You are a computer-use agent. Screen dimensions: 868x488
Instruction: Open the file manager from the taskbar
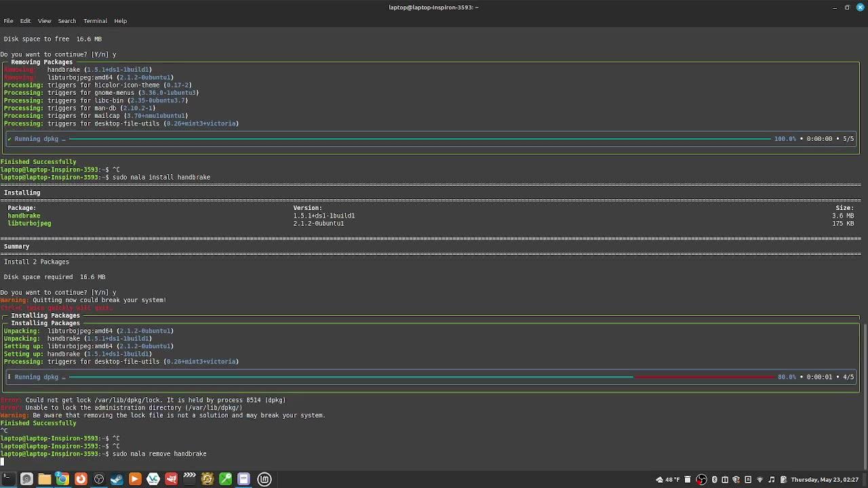45,479
